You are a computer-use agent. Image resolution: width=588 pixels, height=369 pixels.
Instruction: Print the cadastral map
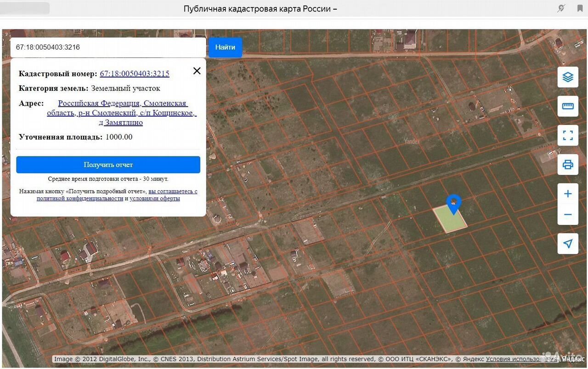568,164
